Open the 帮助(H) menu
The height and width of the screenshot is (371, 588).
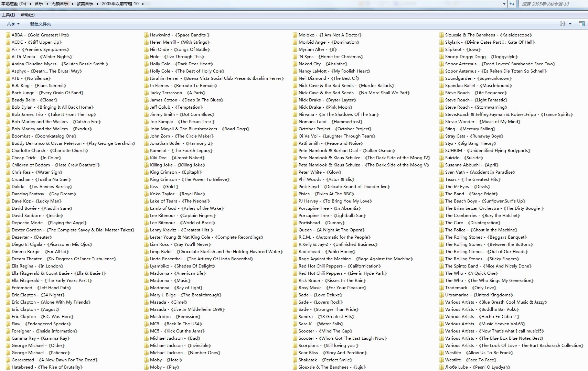(28, 15)
